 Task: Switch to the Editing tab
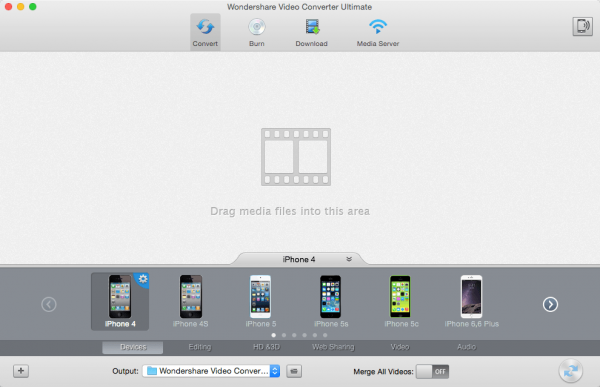[200, 347]
